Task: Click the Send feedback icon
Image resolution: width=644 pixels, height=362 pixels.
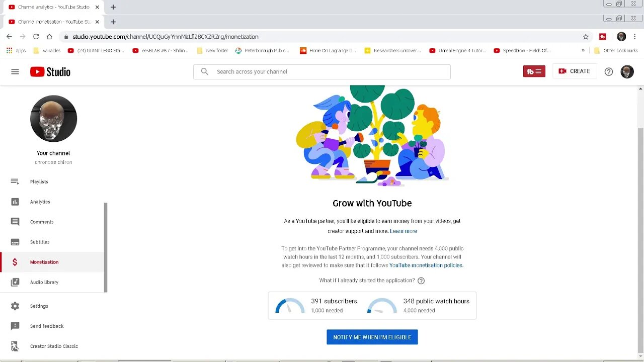Action: (x=15, y=326)
